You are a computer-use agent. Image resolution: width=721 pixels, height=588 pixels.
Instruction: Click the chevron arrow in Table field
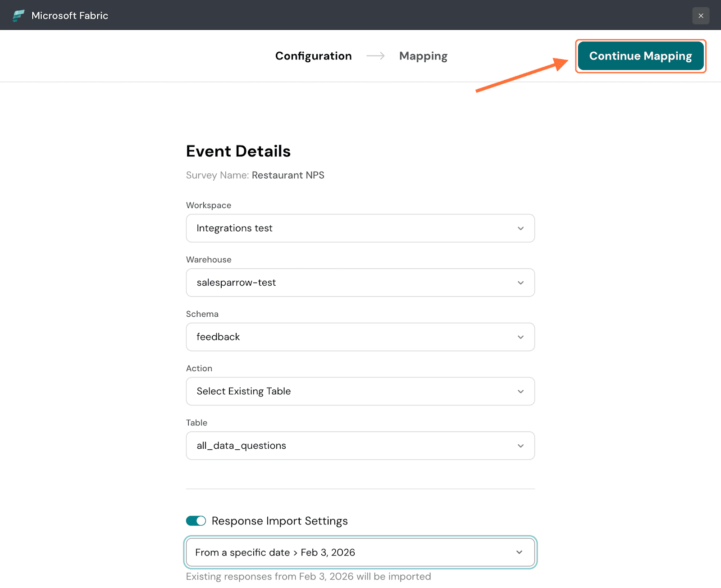[520, 446]
